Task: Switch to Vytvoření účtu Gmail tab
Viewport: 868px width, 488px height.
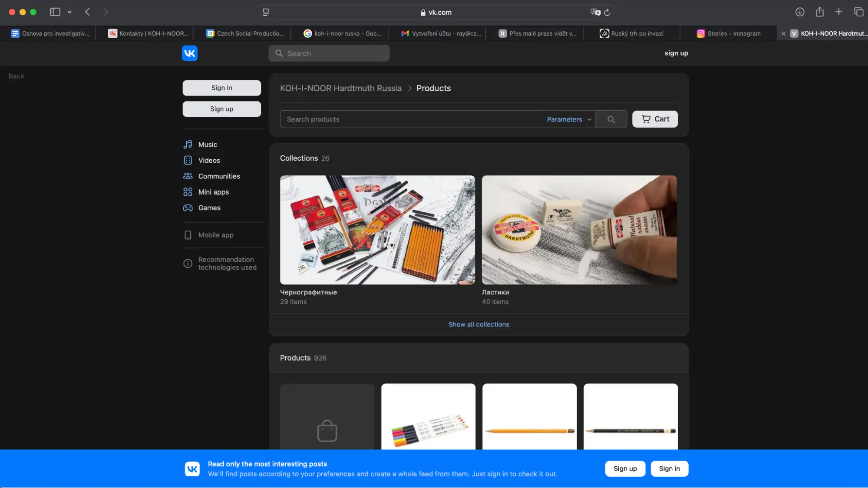Action: pyautogui.click(x=441, y=33)
